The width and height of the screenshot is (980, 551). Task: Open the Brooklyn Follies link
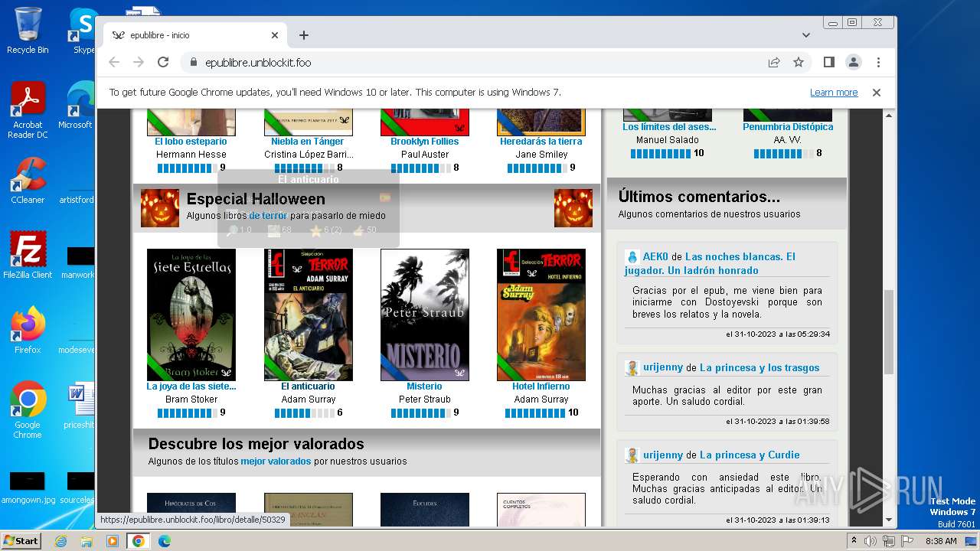(425, 142)
